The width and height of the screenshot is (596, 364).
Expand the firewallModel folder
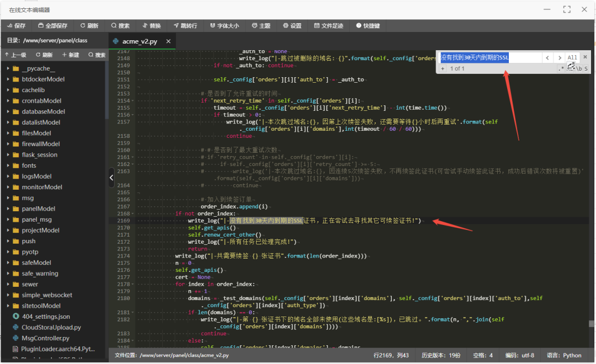point(8,144)
